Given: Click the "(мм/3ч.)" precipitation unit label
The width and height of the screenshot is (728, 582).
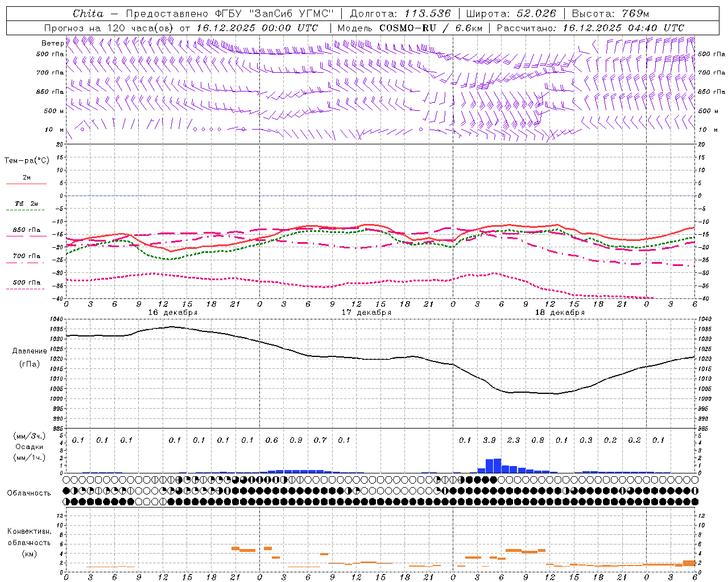Looking at the screenshot, I should [30, 436].
